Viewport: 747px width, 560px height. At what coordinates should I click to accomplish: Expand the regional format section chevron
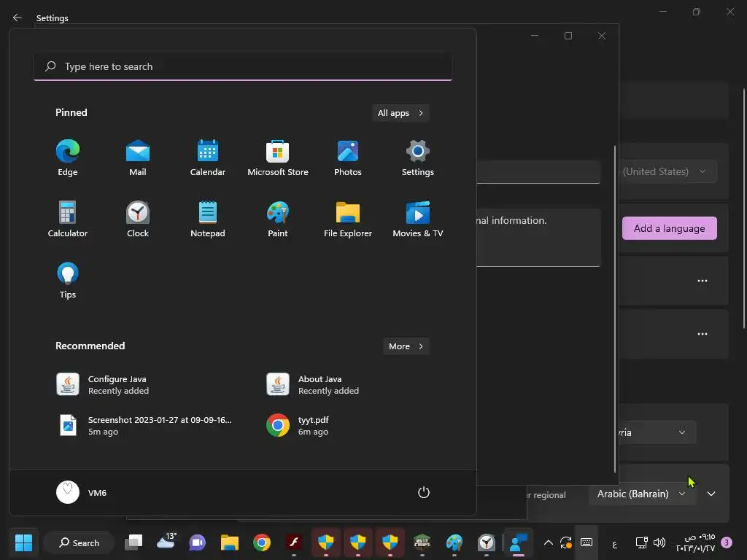(711, 494)
